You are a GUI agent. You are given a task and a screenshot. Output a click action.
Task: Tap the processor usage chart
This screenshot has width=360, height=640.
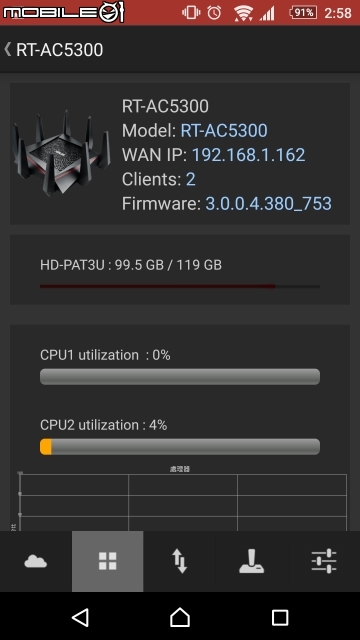click(182, 500)
